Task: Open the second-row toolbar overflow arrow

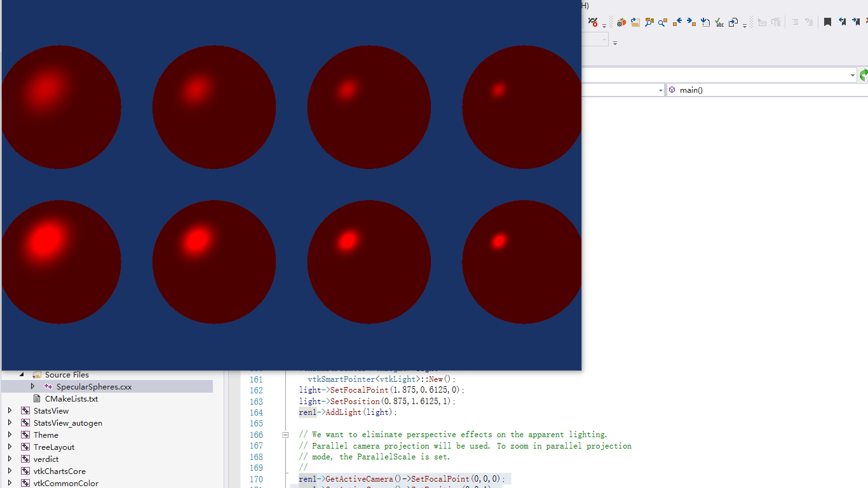Action: click(615, 43)
